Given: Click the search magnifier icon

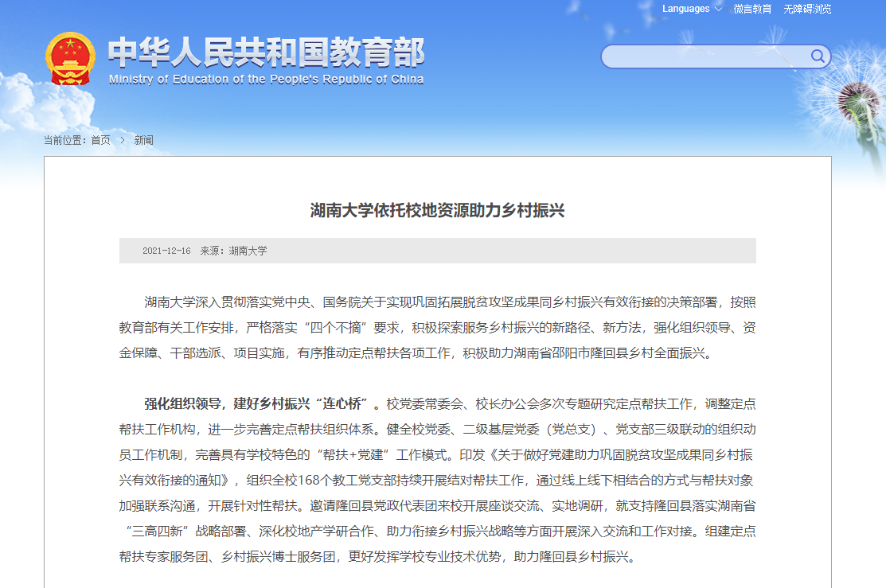Looking at the screenshot, I should coord(817,56).
